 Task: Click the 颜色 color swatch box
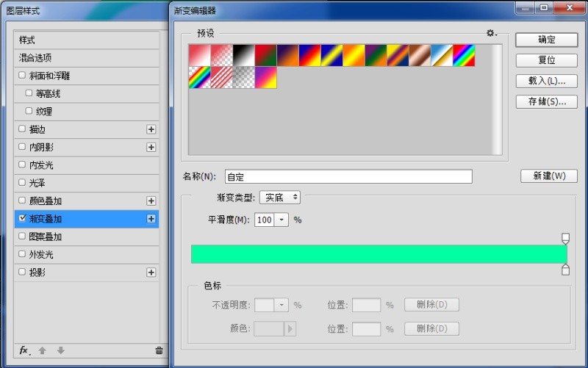point(269,329)
